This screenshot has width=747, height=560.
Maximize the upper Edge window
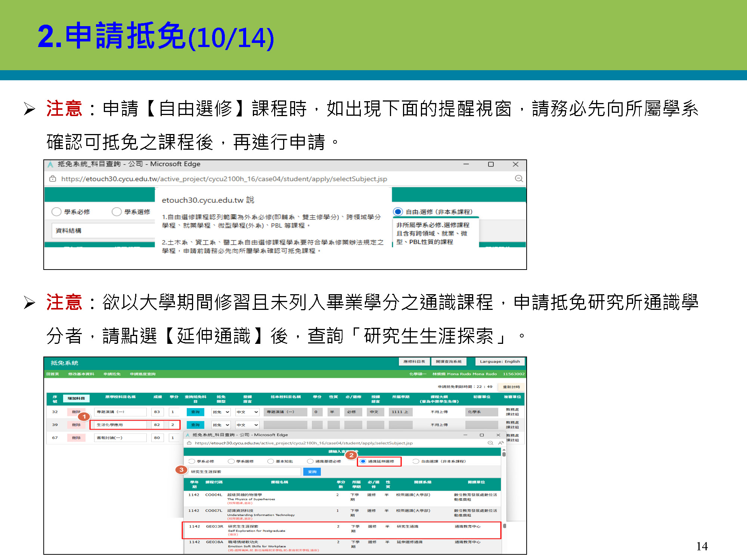[491, 164]
